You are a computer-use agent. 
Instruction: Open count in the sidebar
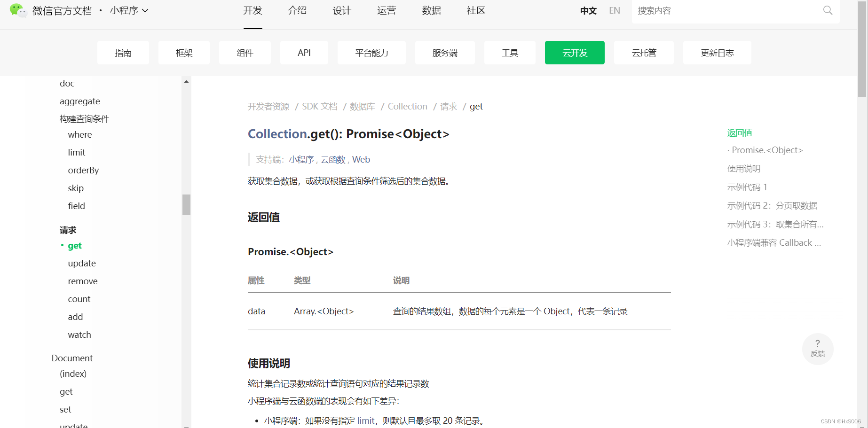click(x=79, y=299)
